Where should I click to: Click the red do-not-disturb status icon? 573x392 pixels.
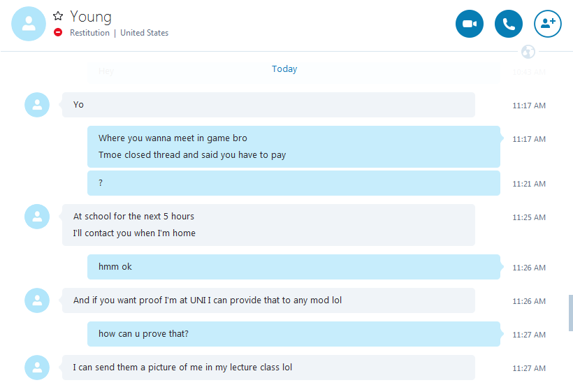click(58, 32)
